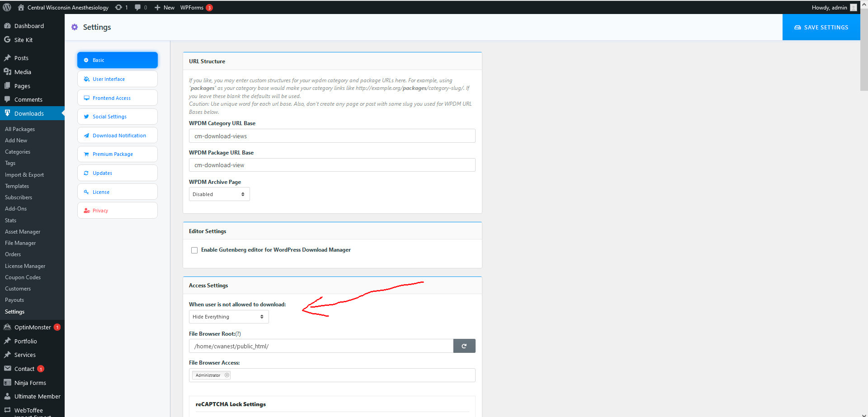The height and width of the screenshot is (417, 868).
Task: Open the Social Settings tab
Action: pyautogui.click(x=118, y=117)
